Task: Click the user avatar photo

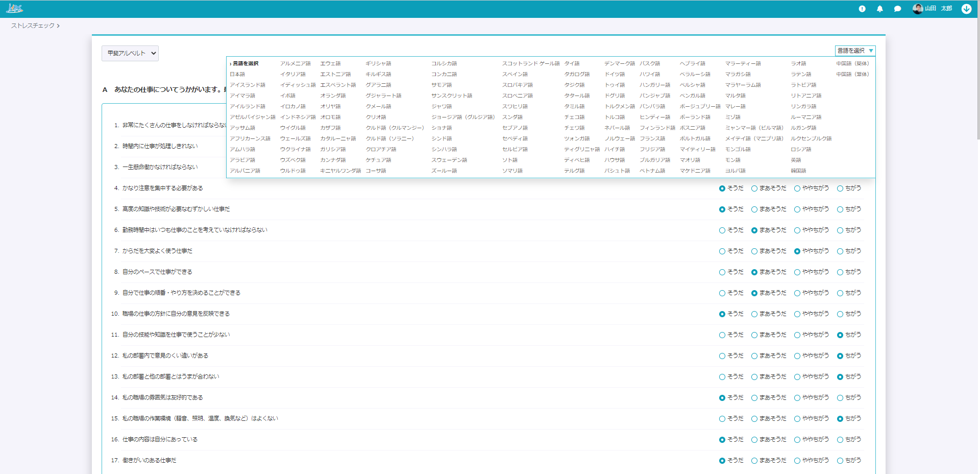Action: point(917,9)
